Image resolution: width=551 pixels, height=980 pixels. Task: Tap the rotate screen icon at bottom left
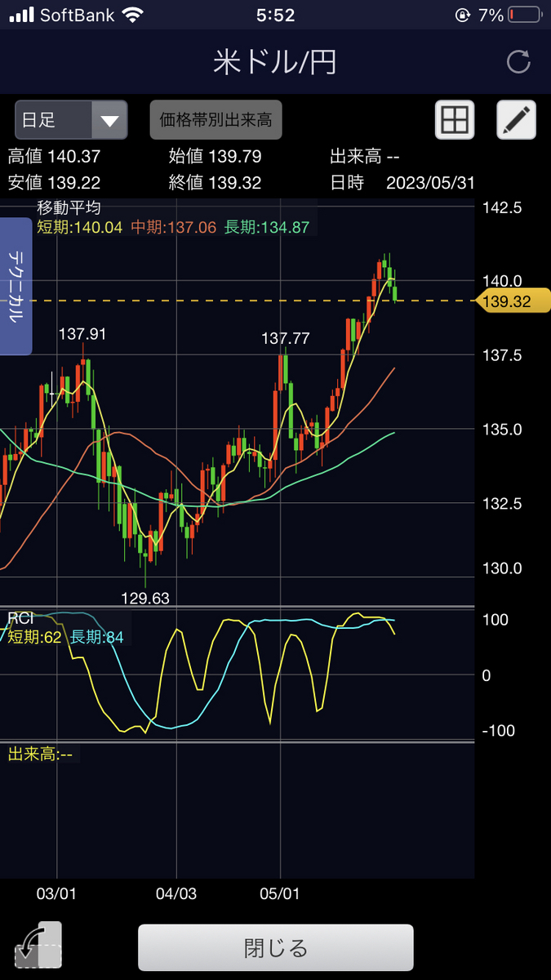coord(38,947)
